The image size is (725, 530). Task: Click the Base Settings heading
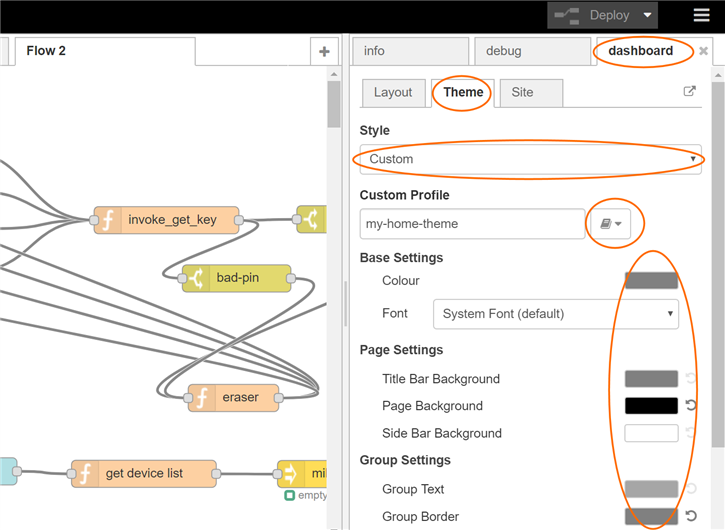401,258
